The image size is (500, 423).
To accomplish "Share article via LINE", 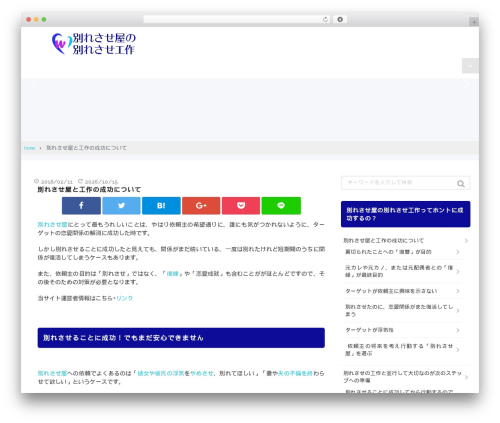I will coord(281,206).
